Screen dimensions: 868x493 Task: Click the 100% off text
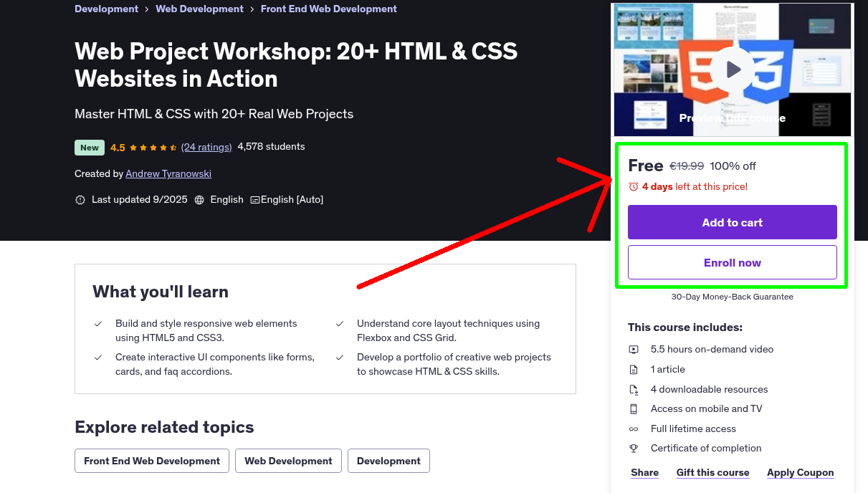pos(733,166)
